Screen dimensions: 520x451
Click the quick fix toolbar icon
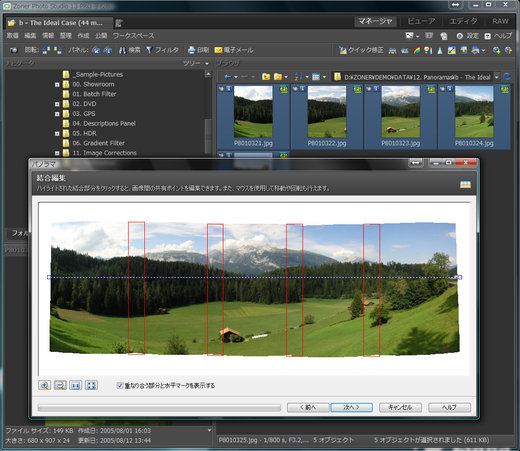click(343, 50)
